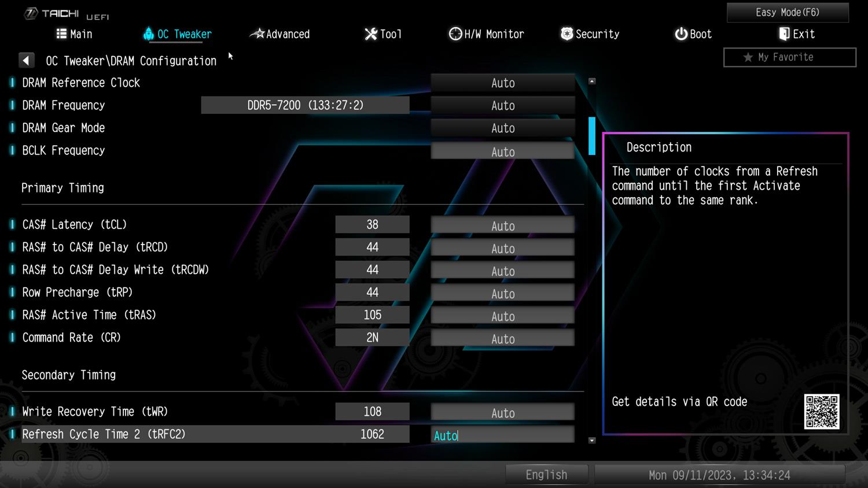Click the Boot power icon
Screen dimensions: 868x488
[681, 34]
